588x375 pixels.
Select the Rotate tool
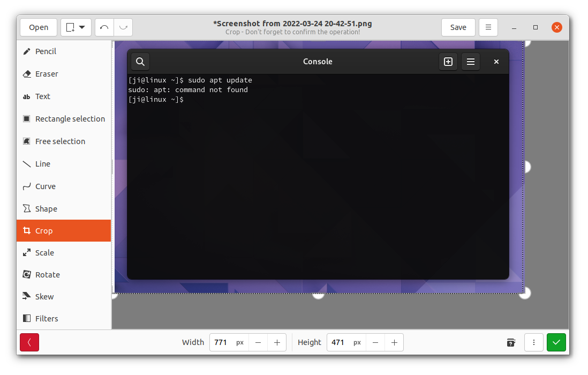tap(48, 274)
